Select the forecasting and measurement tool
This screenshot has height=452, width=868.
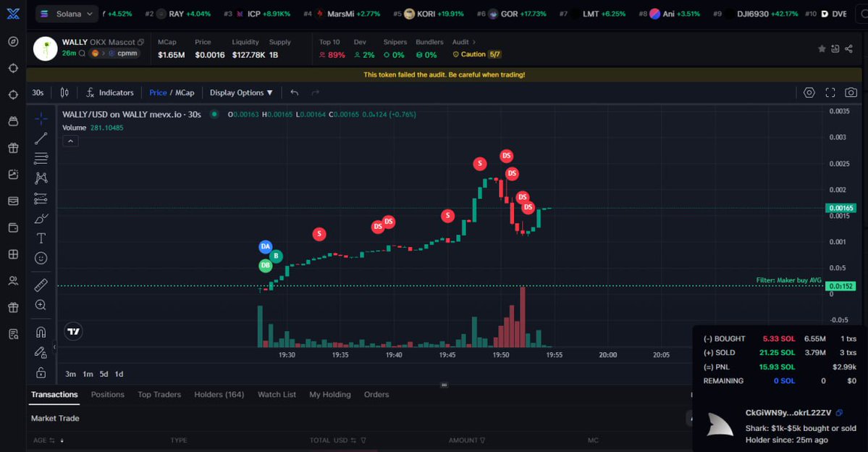[x=41, y=198]
